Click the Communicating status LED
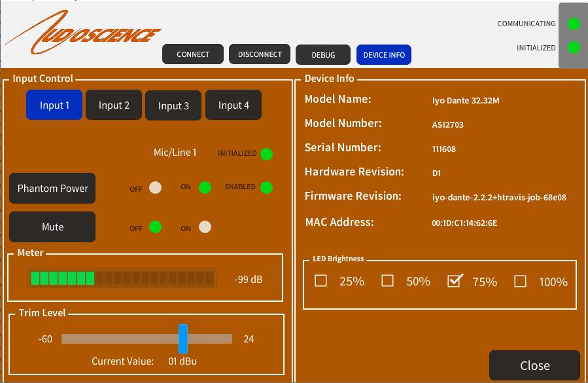The width and height of the screenshot is (588, 383). (574, 24)
